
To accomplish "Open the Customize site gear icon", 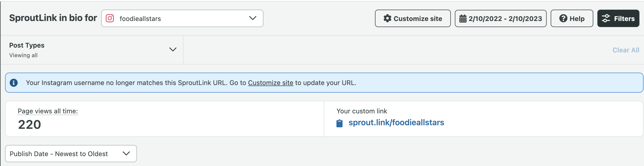I will pos(387,18).
